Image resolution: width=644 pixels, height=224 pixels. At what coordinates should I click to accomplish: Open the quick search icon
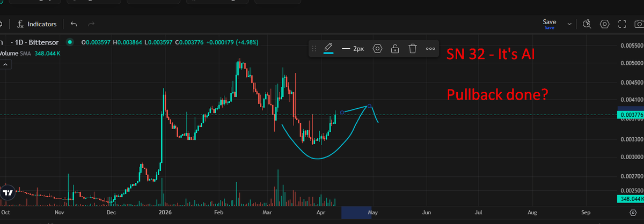click(587, 24)
